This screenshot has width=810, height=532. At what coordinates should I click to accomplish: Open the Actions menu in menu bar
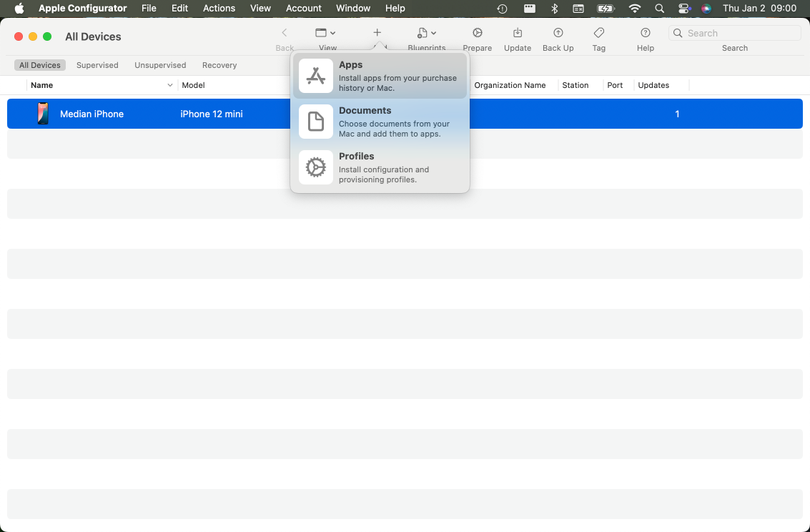coord(219,9)
